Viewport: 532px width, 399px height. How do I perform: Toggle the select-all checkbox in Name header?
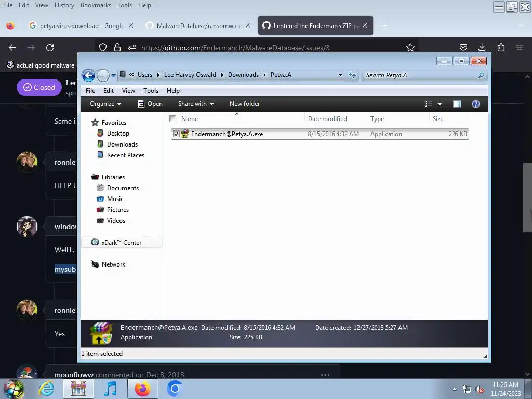[x=172, y=119]
